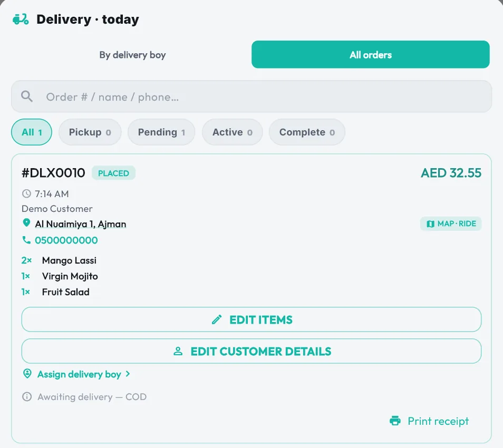Click the map icon in MAP·RIDE badge
This screenshot has width=503, height=448.
tap(430, 224)
